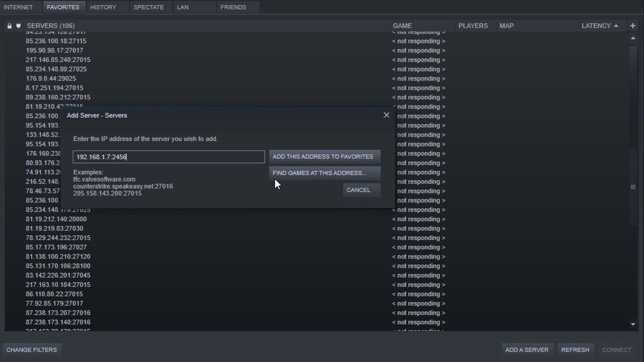Click the scrollbar up arrow
This screenshot has width=644, height=362.
click(633, 39)
